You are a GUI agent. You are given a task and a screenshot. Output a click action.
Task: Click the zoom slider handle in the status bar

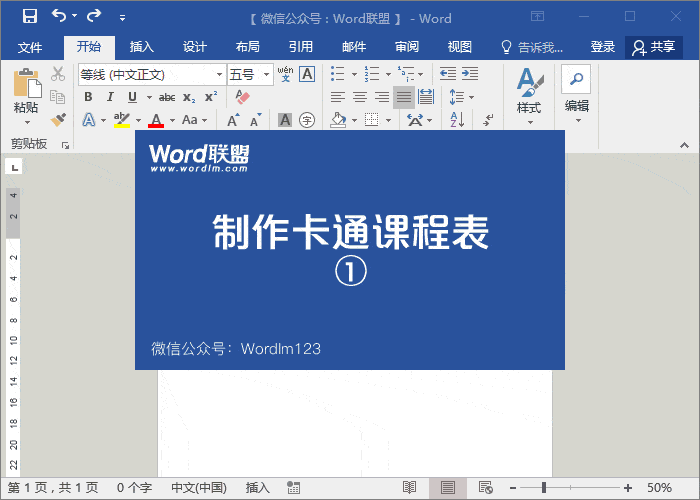(x=544, y=488)
